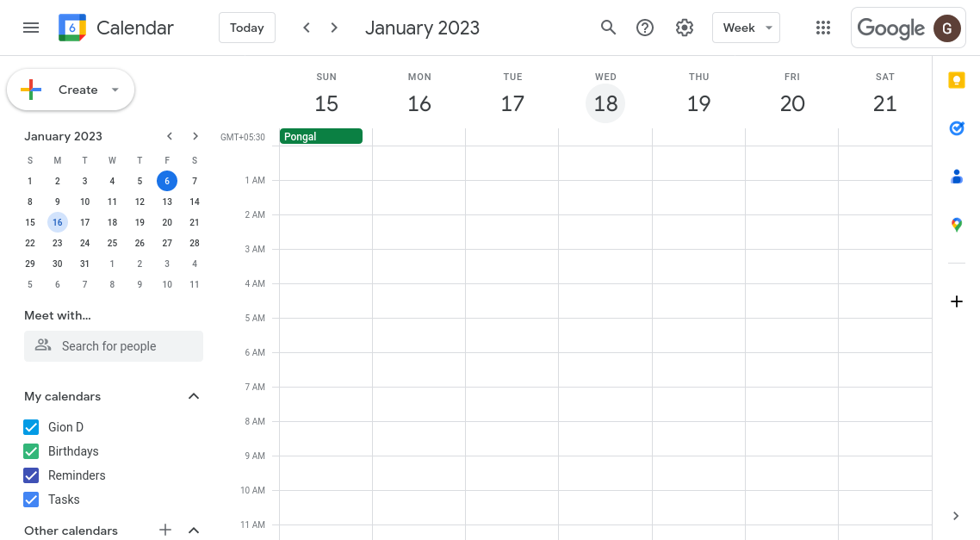Disable the Tasks calendar checkbox
This screenshot has height=540, width=980.
tap(31, 500)
